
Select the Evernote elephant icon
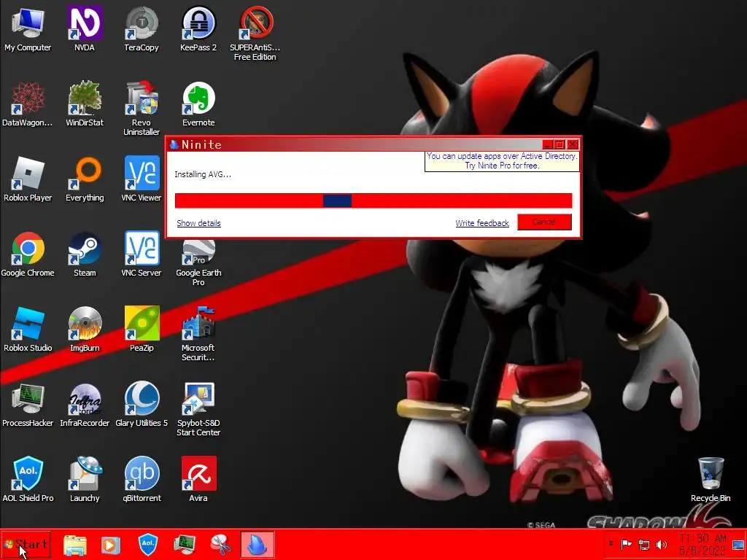[198, 104]
